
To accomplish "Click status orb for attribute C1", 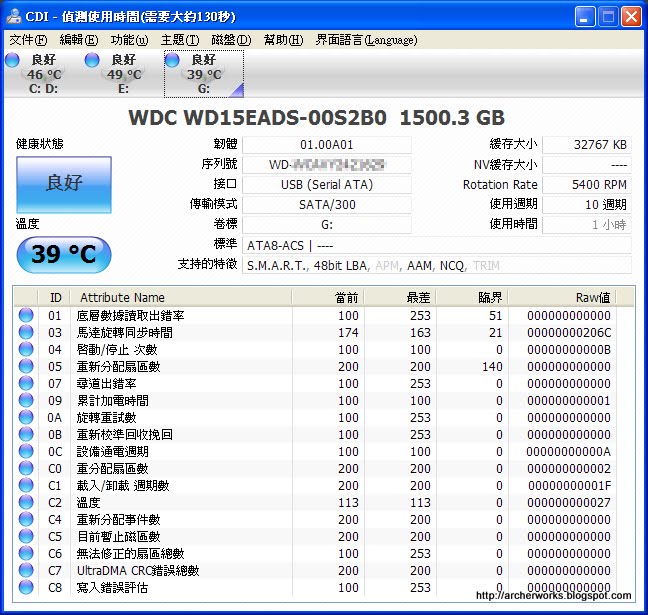I will coord(26,485).
